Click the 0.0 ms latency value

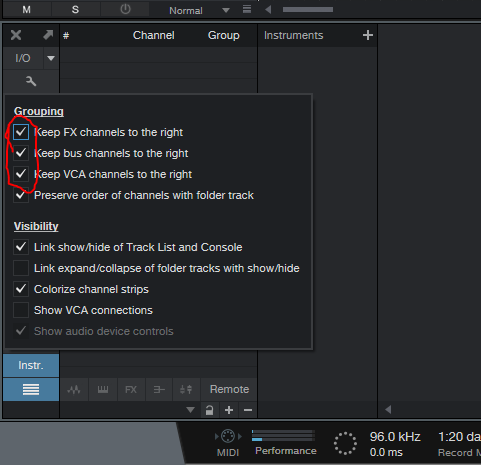pyautogui.click(x=386, y=452)
